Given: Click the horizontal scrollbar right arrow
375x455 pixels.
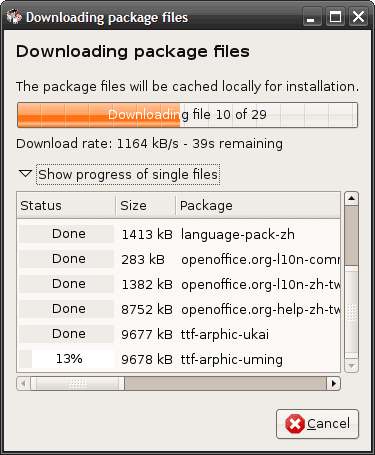Looking at the screenshot, I should click(x=333, y=384).
